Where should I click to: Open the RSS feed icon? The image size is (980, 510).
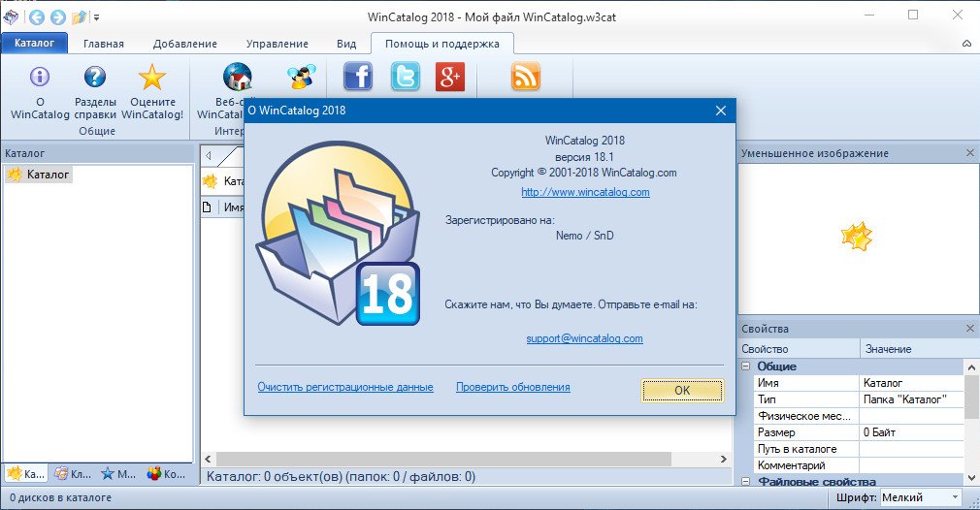[x=526, y=77]
